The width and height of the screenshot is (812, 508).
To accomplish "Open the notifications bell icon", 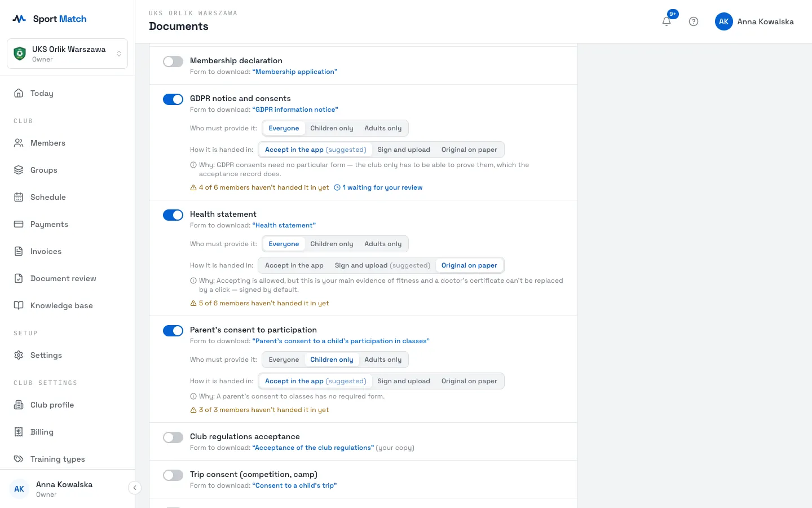I will [x=667, y=21].
